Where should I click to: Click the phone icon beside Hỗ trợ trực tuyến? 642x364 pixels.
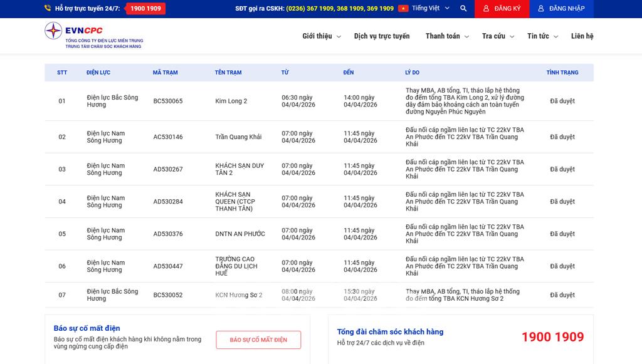48,9
